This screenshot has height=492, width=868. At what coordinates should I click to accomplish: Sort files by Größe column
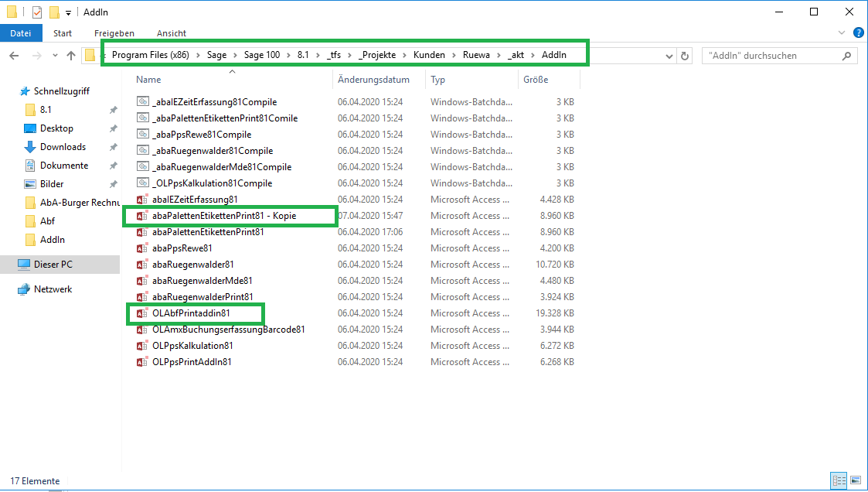[x=536, y=80]
